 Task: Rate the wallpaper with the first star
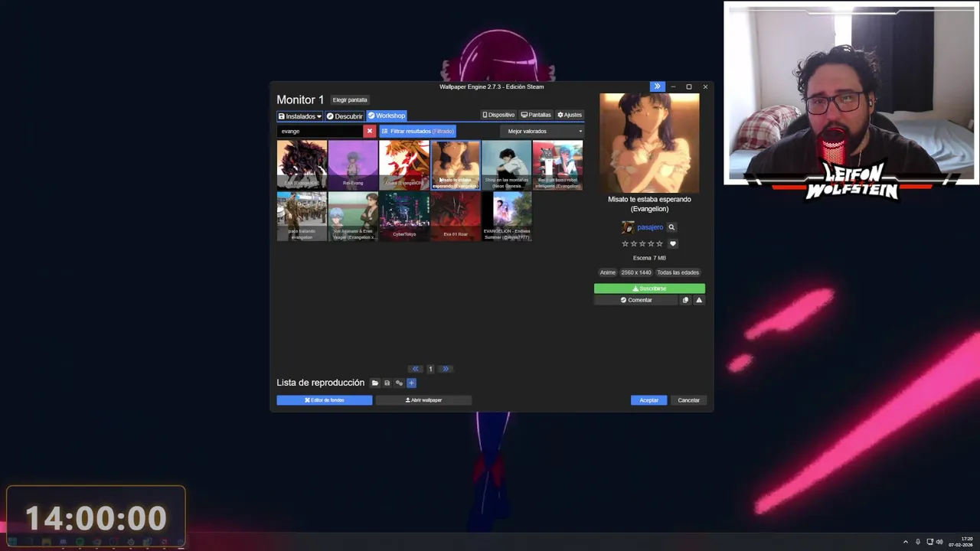(625, 244)
